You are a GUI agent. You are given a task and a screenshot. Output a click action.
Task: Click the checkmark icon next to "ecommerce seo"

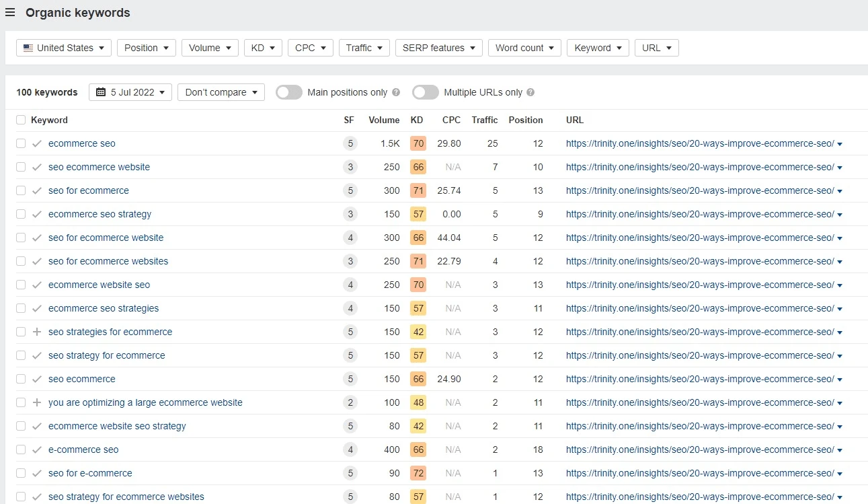tap(37, 143)
